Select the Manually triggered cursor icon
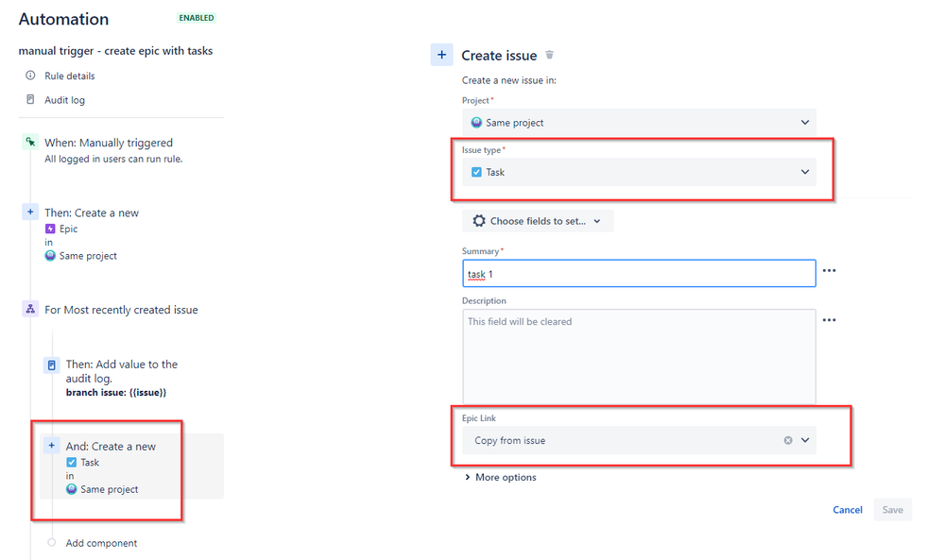This screenshot has width=944, height=560. click(30, 142)
